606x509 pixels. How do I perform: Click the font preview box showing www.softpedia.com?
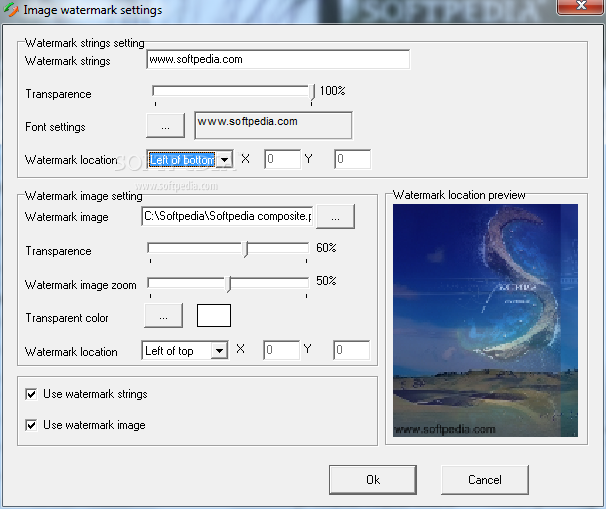pyautogui.click(x=273, y=125)
